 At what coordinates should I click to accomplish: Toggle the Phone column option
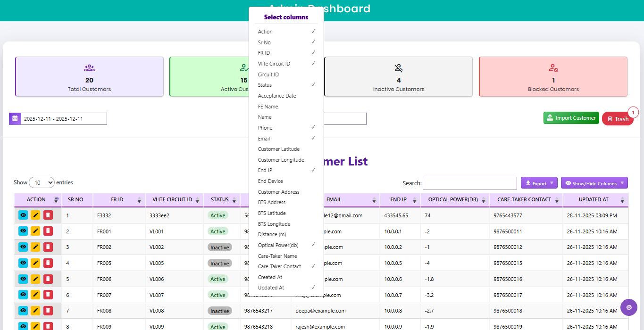point(286,128)
